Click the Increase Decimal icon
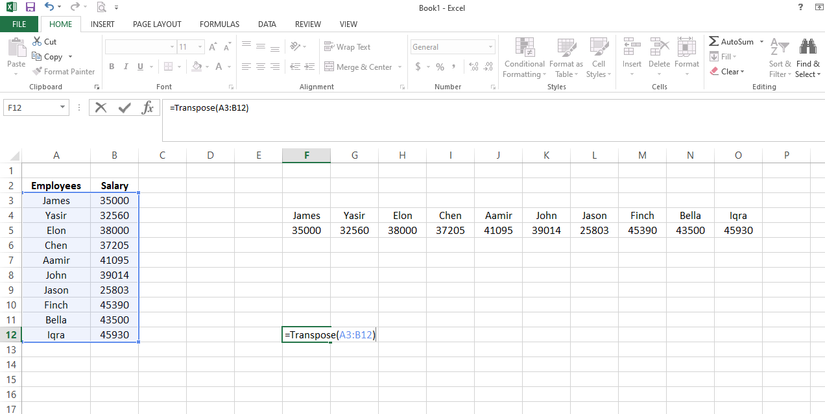 (x=473, y=67)
